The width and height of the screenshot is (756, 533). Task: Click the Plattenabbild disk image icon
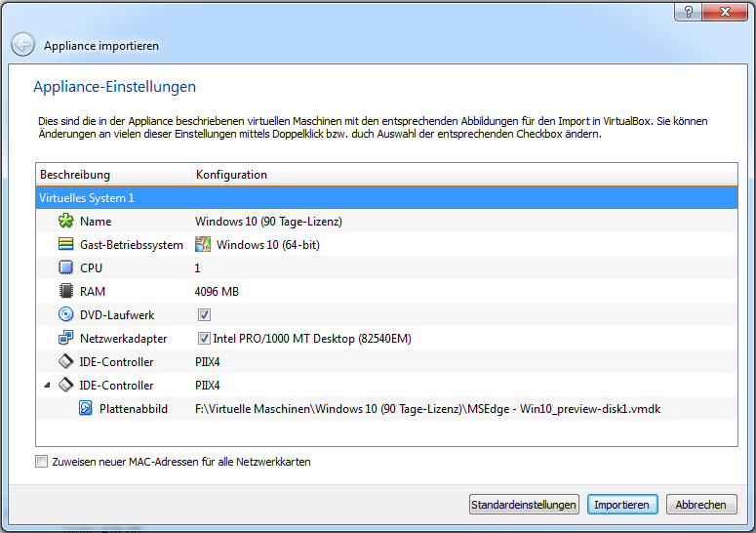[x=85, y=408]
